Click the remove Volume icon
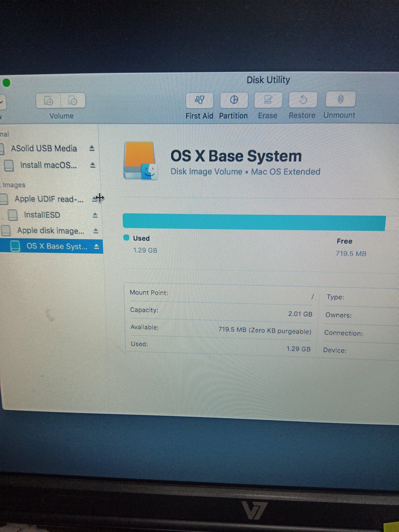 [73, 101]
